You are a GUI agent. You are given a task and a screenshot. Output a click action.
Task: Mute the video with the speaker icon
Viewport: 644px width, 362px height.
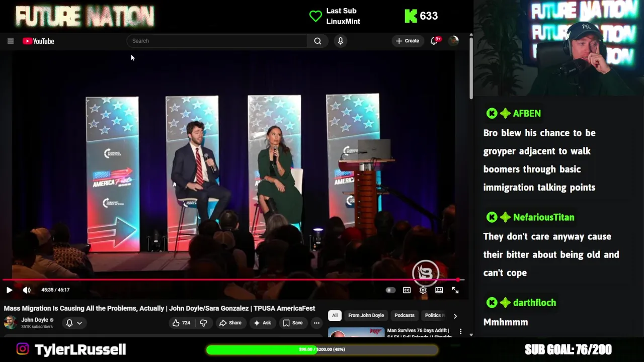(27, 290)
